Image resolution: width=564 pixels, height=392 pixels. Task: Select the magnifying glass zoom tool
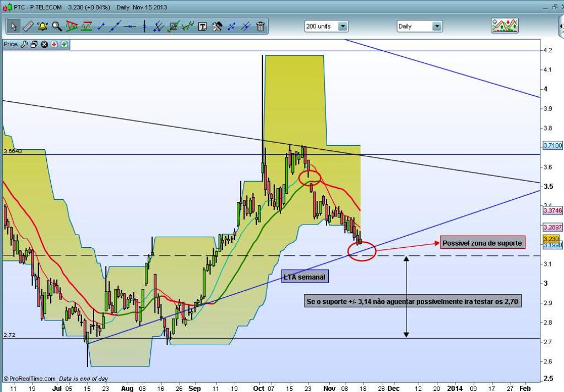pyautogui.click(x=57, y=26)
